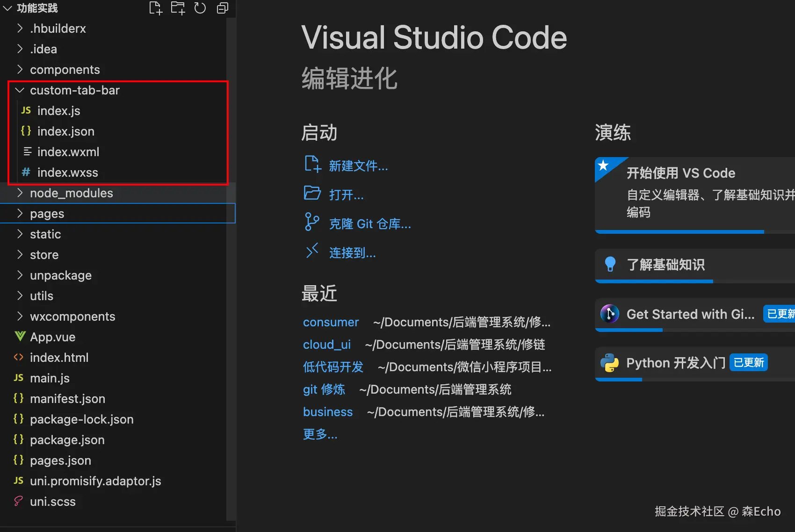This screenshot has height=532, width=795.
Task: Click the 新建文件... link
Action: pyautogui.click(x=358, y=166)
